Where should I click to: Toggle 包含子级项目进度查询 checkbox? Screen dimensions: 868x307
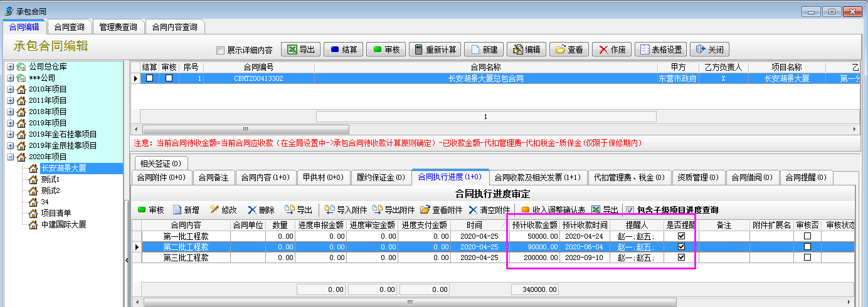[x=630, y=211]
